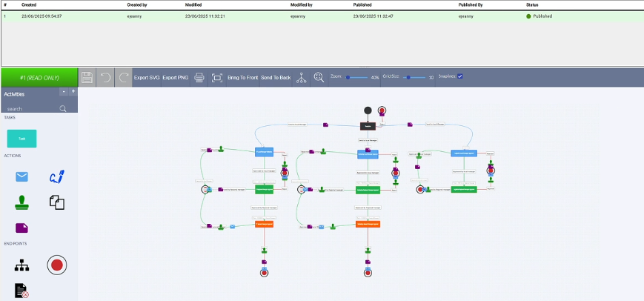Select the signature pen action
Viewport: 644px width, 301px height.
pyautogui.click(x=56, y=176)
